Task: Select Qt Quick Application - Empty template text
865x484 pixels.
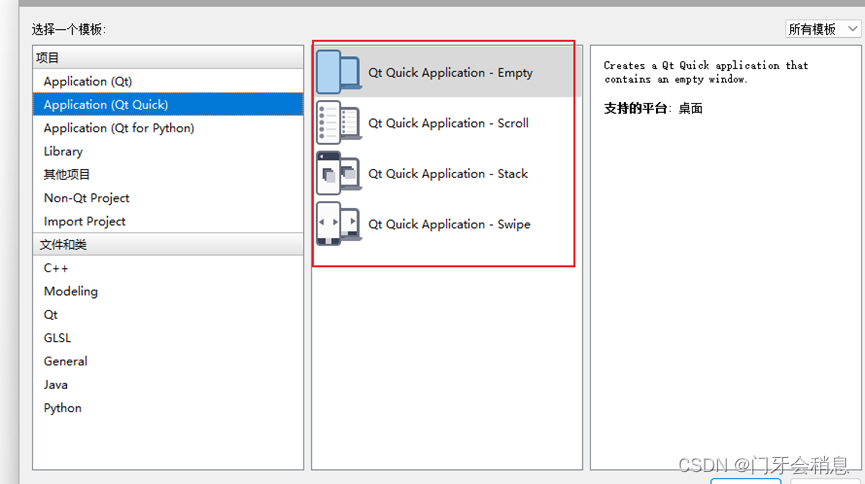Action: pyautogui.click(x=450, y=72)
